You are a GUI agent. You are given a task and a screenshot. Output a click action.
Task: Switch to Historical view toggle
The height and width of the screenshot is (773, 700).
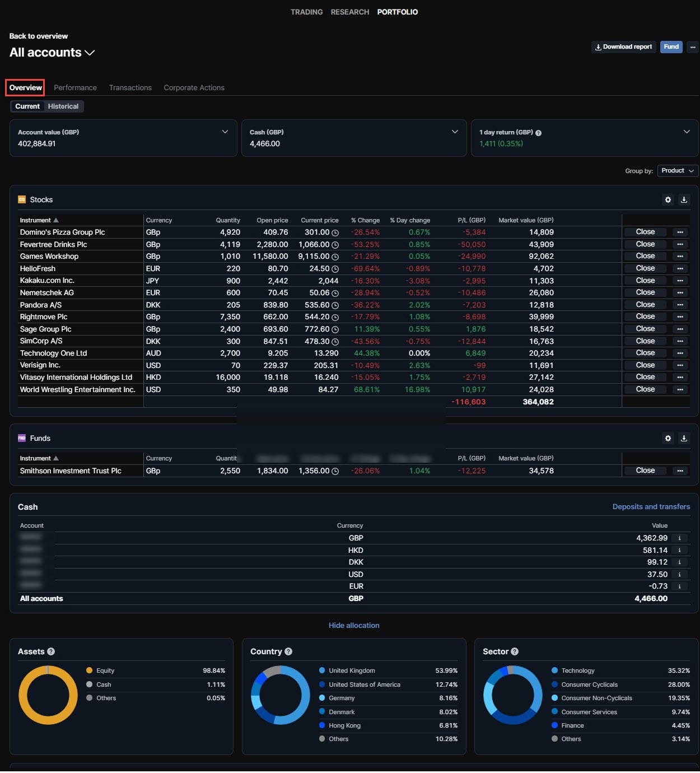[63, 106]
